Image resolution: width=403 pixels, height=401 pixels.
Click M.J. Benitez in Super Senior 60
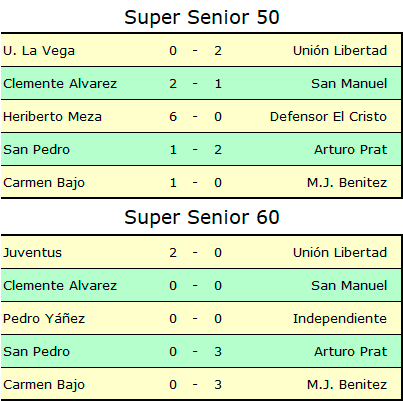[x=347, y=385]
